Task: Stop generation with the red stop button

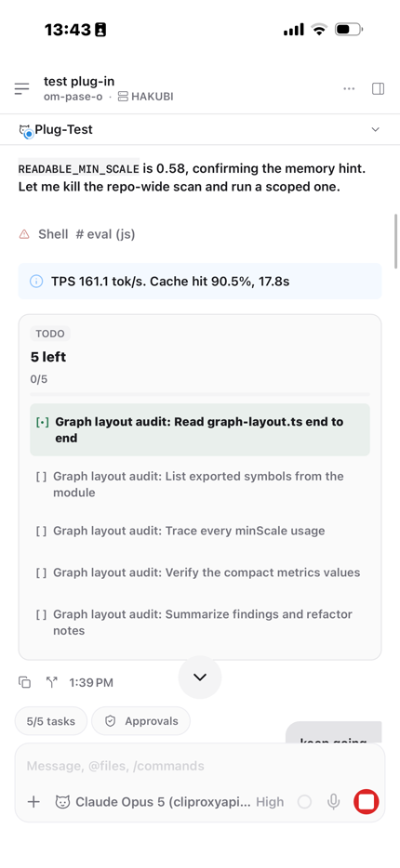Action: point(367,801)
